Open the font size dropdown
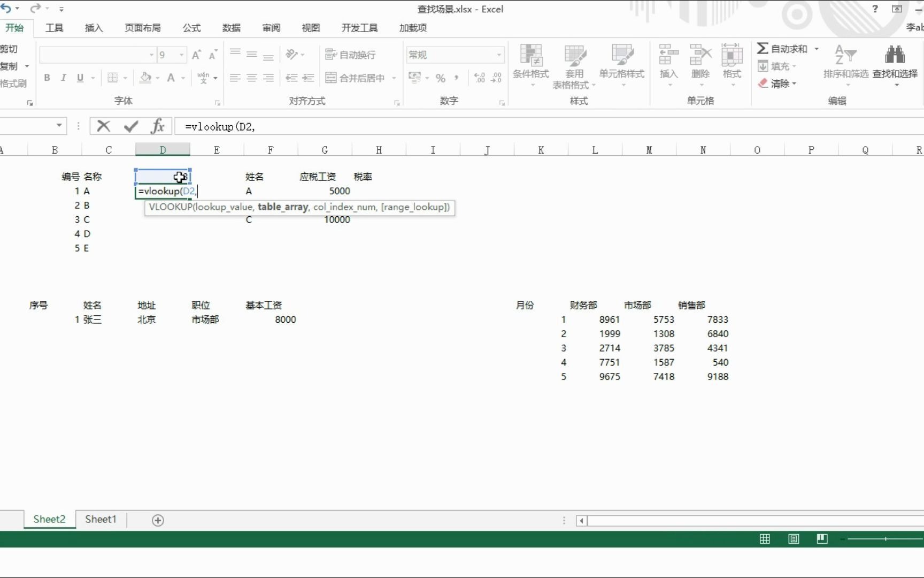Image resolution: width=924 pixels, height=578 pixels. pyautogui.click(x=181, y=55)
